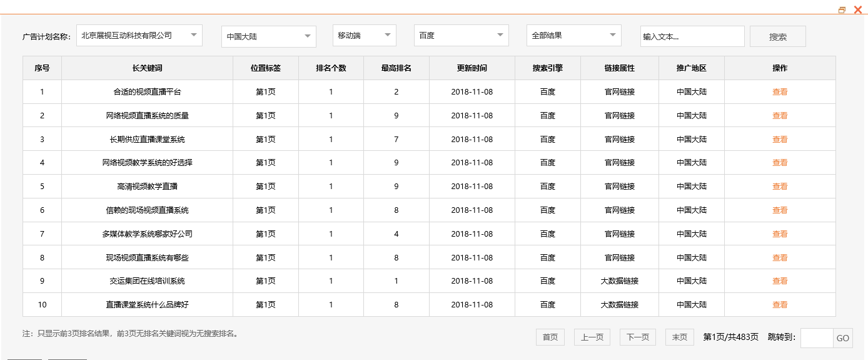Image resolution: width=868 pixels, height=360 pixels.
Task: Click the 操作 column header
Action: (780, 68)
